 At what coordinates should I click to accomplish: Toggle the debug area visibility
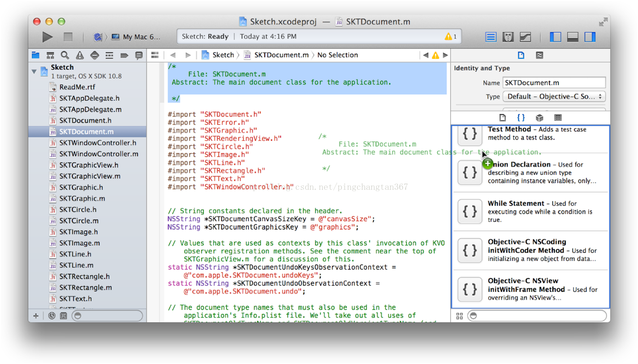pyautogui.click(x=573, y=36)
